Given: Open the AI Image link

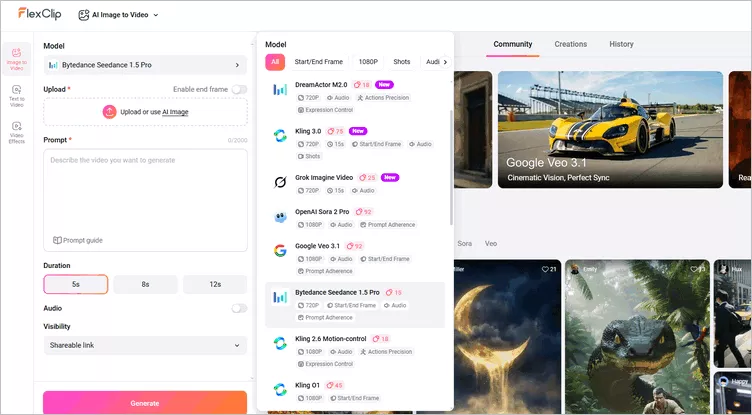Looking at the screenshot, I should point(175,112).
